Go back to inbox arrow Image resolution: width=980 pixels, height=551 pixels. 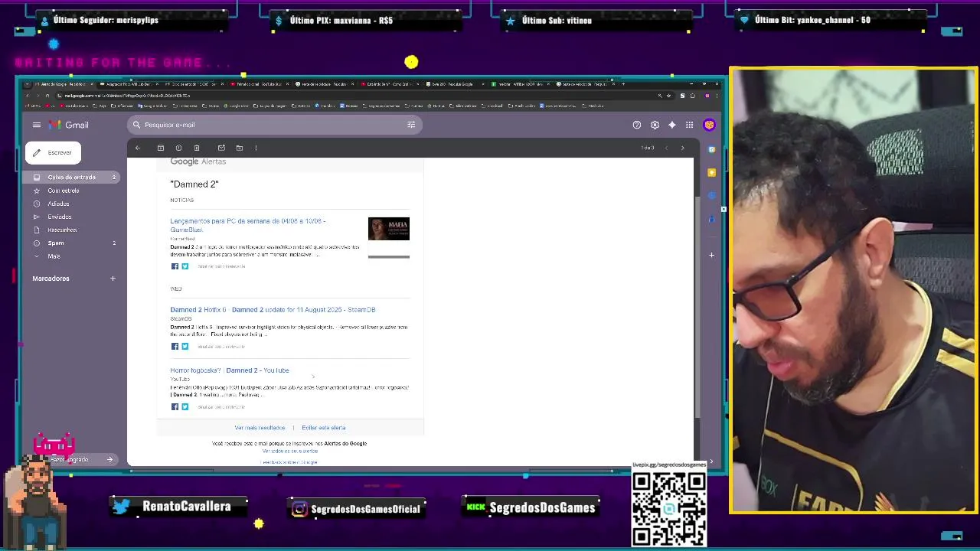click(138, 148)
